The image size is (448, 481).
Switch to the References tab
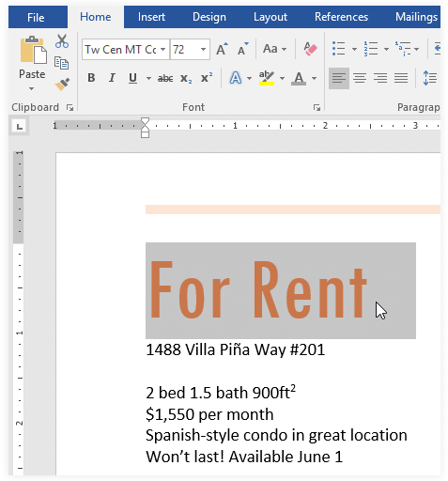[x=341, y=17]
